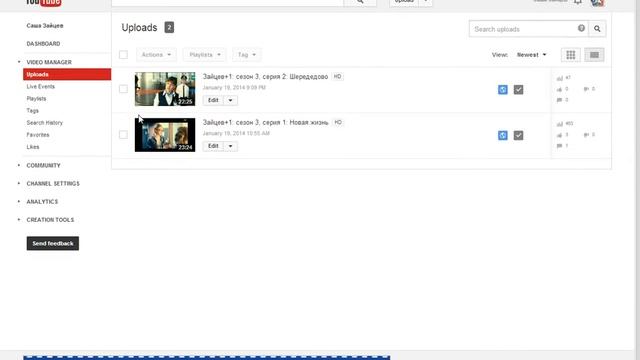640x360 pixels.
Task: Open the Actions dropdown
Action: pyautogui.click(x=156, y=55)
